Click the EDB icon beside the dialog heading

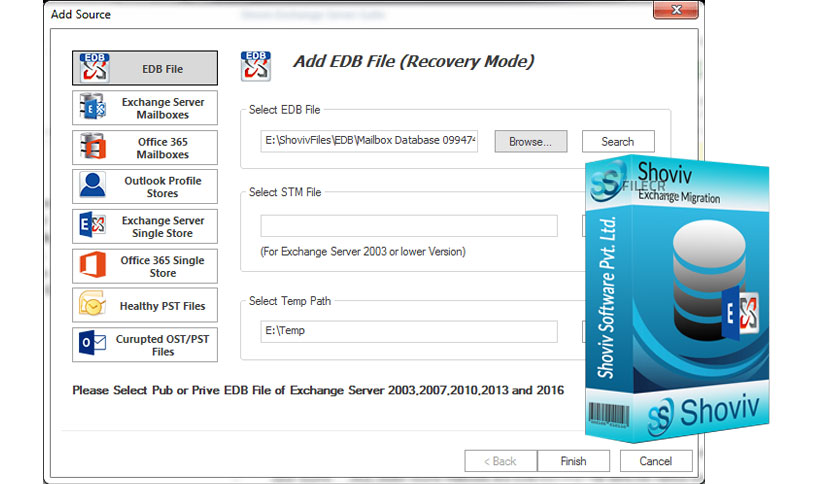[x=255, y=66]
